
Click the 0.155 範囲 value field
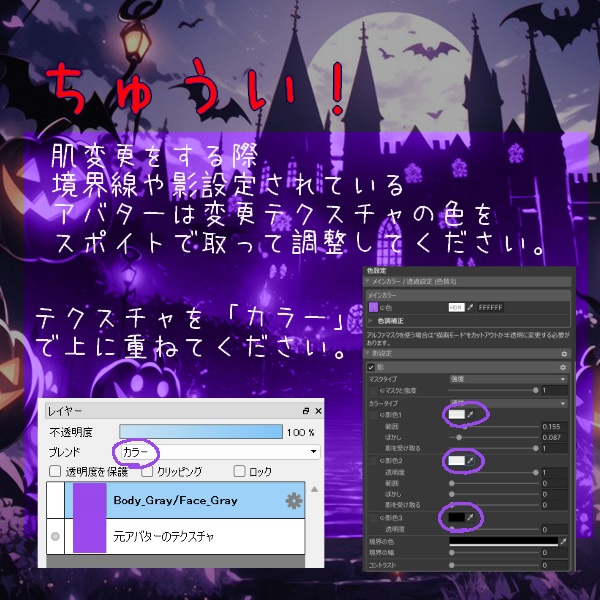554,426
